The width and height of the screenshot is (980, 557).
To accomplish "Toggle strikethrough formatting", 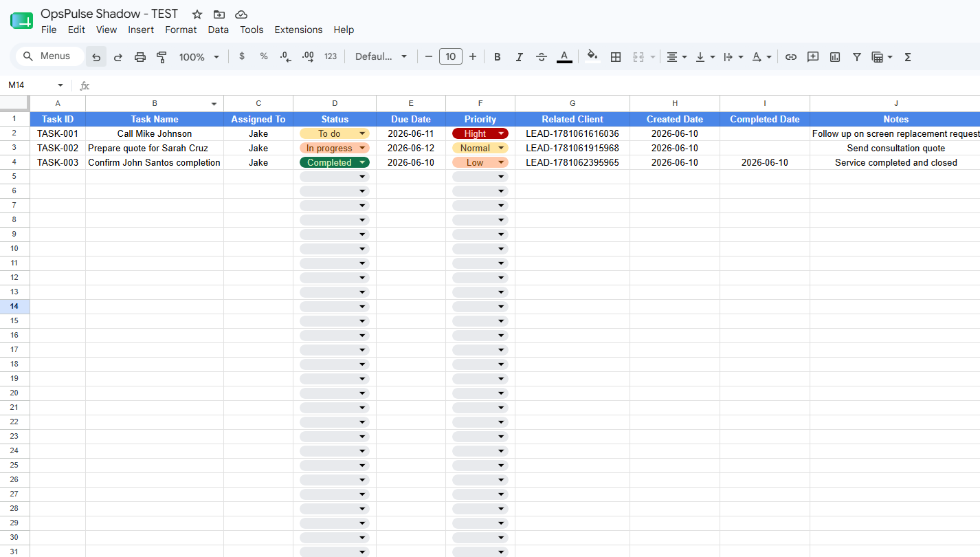I will [542, 57].
